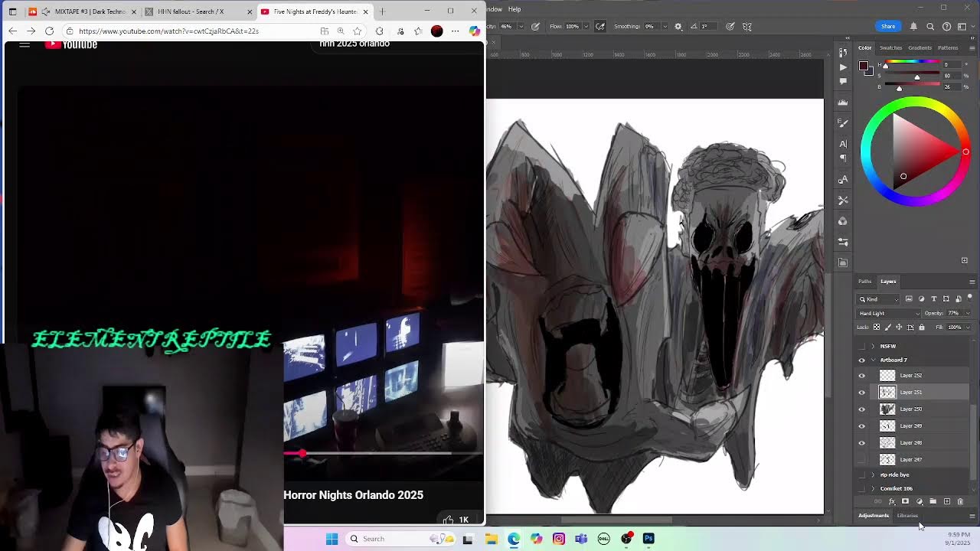This screenshot has height=551, width=980.
Task: Create a new group folder icon
Action: 933,502
